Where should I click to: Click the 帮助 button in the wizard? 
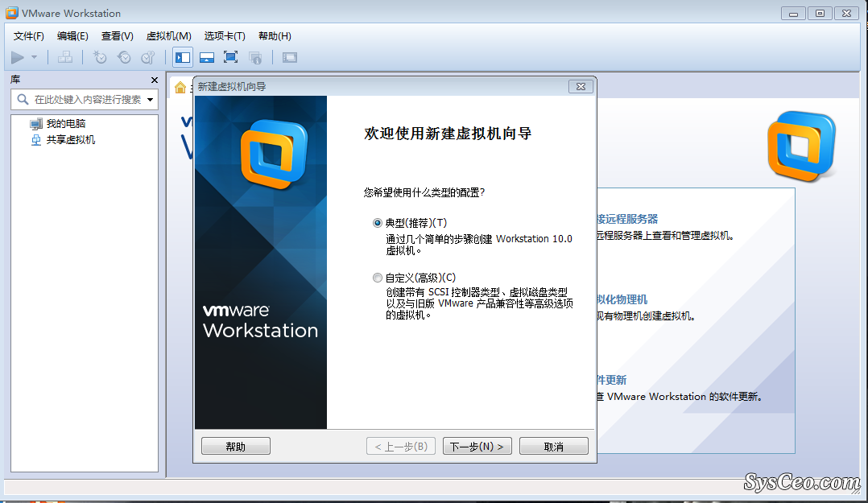(x=236, y=446)
